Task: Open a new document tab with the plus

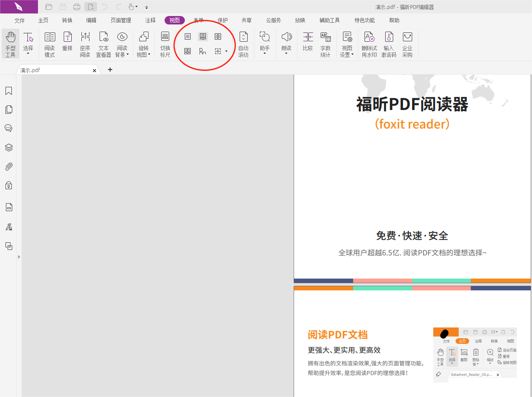Action: (110, 70)
